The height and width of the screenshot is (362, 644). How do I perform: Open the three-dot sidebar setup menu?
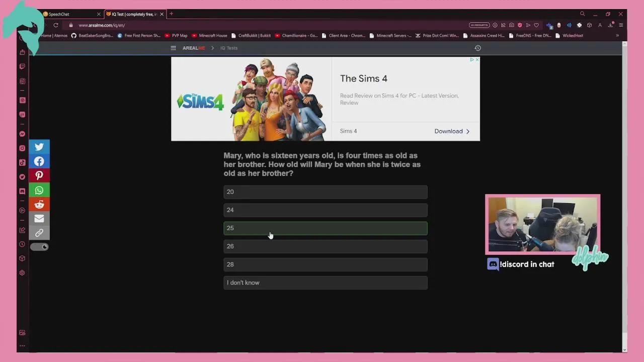(x=22, y=346)
